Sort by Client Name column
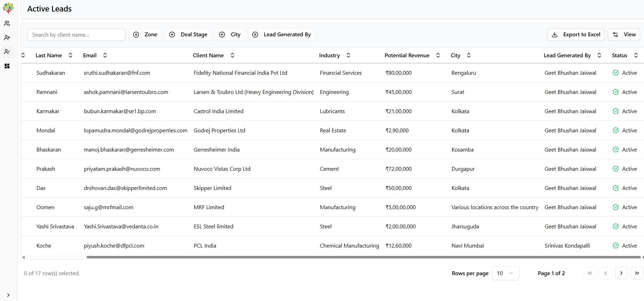Viewport: 644px width, 301px height. point(214,55)
